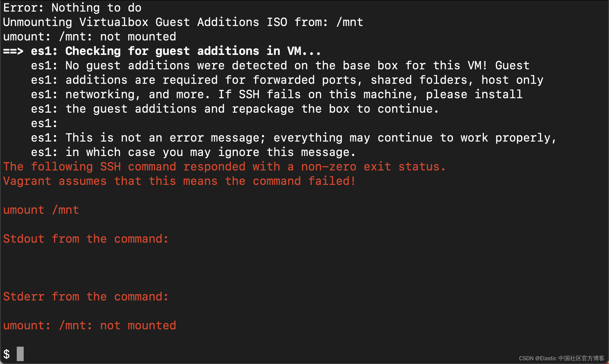Click the empty "es1:" line

[44, 123]
